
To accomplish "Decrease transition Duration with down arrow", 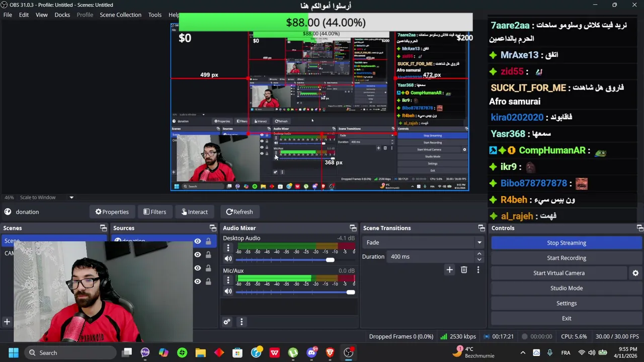I will 479,259.
